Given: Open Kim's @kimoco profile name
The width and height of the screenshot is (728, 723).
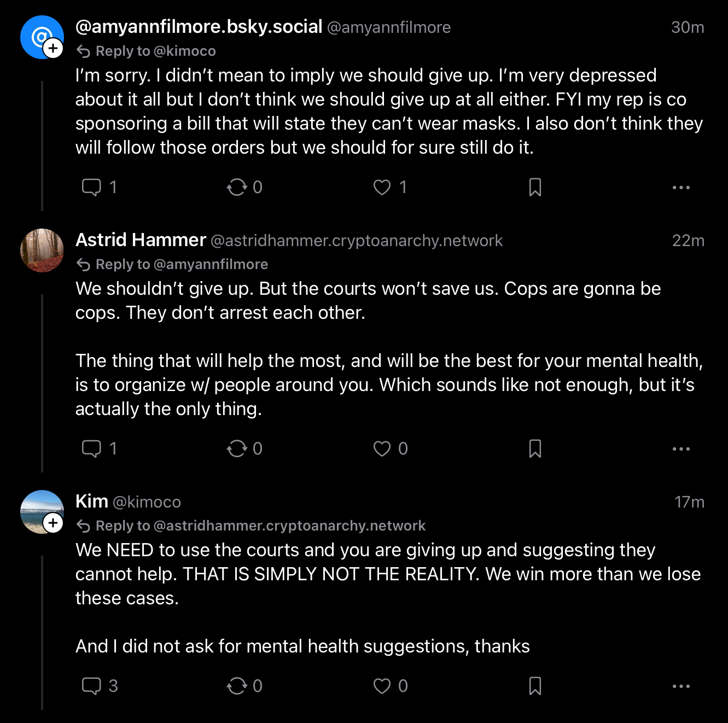Looking at the screenshot, I should coord(92,501).
